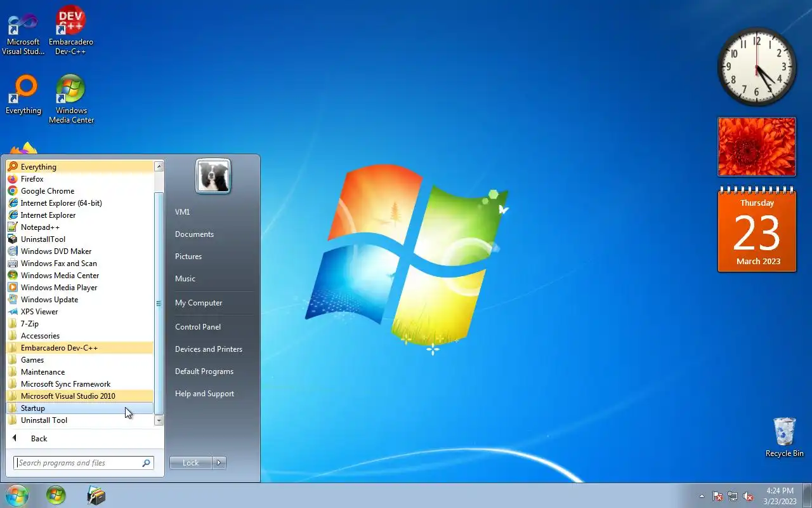The width and height of the screenshot is (812, 508).
Task: Expand the Microsoft Visual Studio 2010 folder
Action: [x=80, y=396]
